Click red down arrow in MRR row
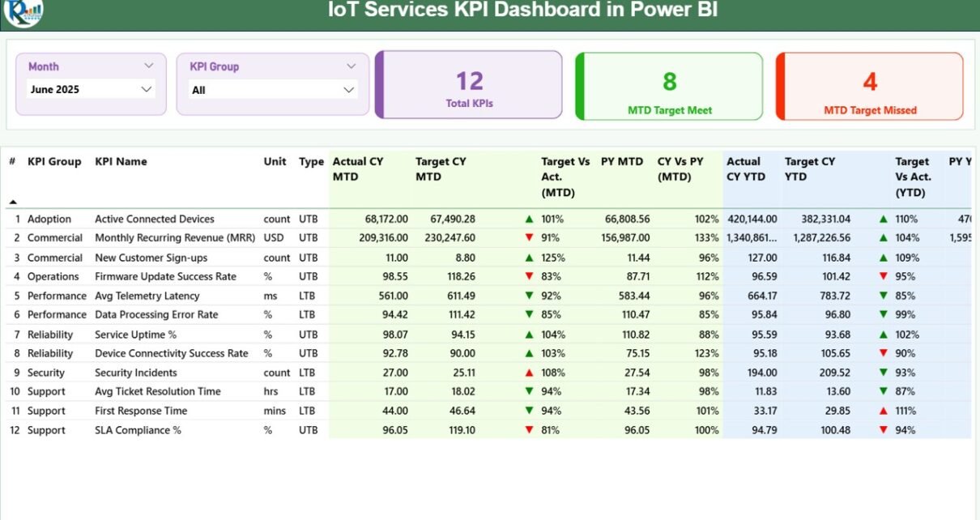Viewport: 980px width, 520px height. (529, 238)
